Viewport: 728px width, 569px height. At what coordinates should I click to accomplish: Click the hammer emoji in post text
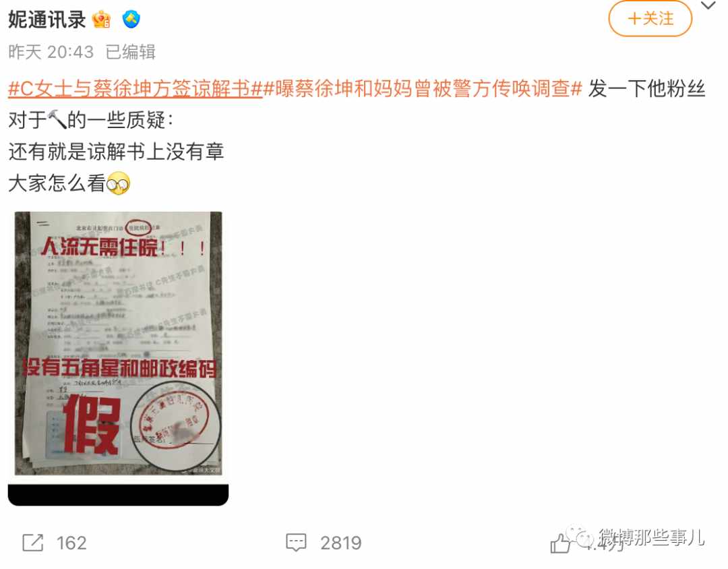[x=57, y=120]
